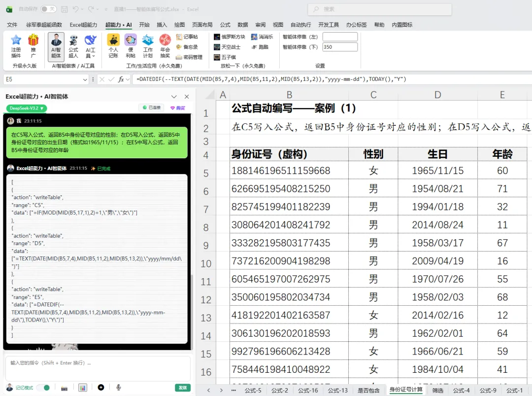Screen dimensions: 532x396
Task: Click the 发送 send button
Action: point(183,388)
